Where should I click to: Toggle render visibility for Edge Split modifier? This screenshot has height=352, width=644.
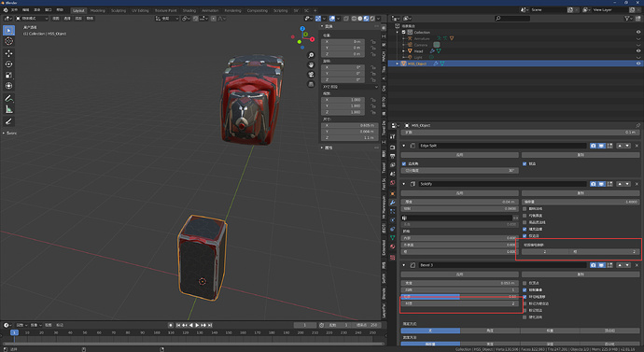pyautogui.click(x=593, y=146)
